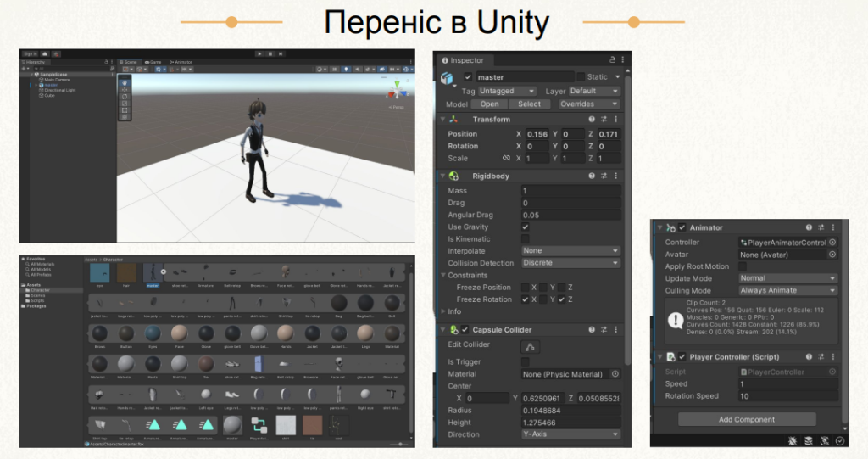Adjust the Project thumbnail size slider
The width and height of the screenshot is (868, 459).
click(x=400, y=444)
